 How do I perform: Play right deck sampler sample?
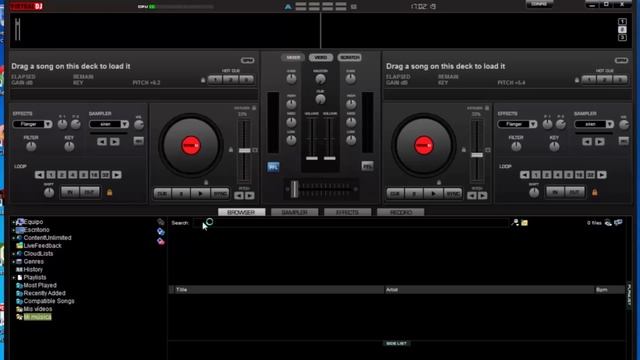tap(600, 142)
